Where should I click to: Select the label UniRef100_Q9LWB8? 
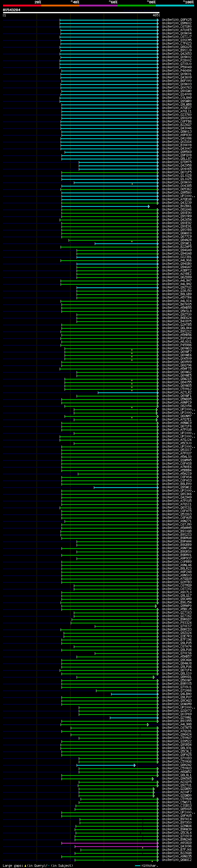177,104
